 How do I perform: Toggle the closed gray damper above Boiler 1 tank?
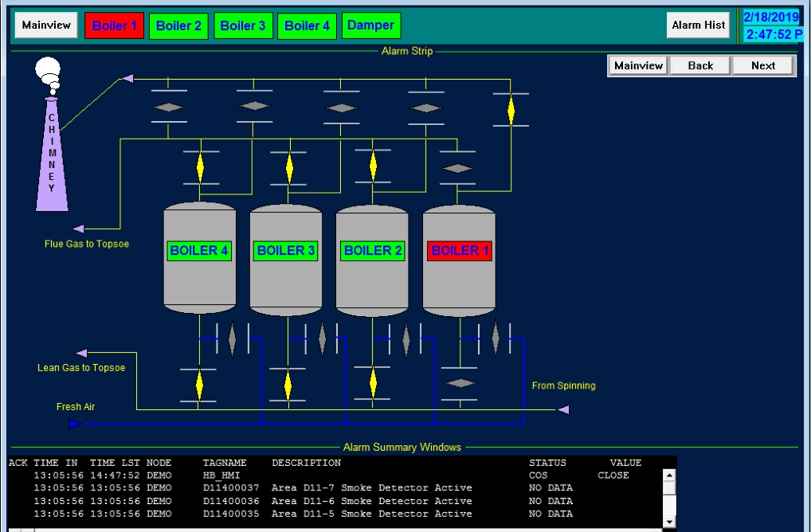tap(457, 168)
